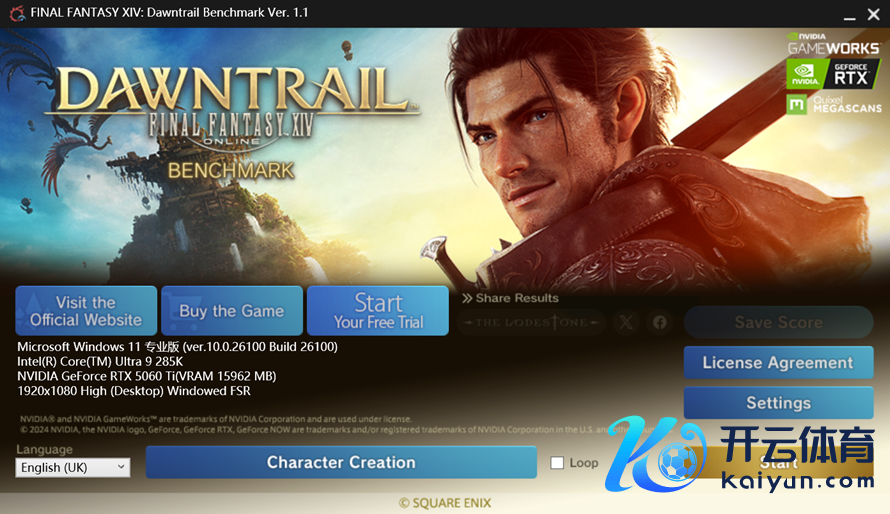Open the benchmark Settings
Image resolution: width=890 pixels, height=514 pixels.
(778, 403)
